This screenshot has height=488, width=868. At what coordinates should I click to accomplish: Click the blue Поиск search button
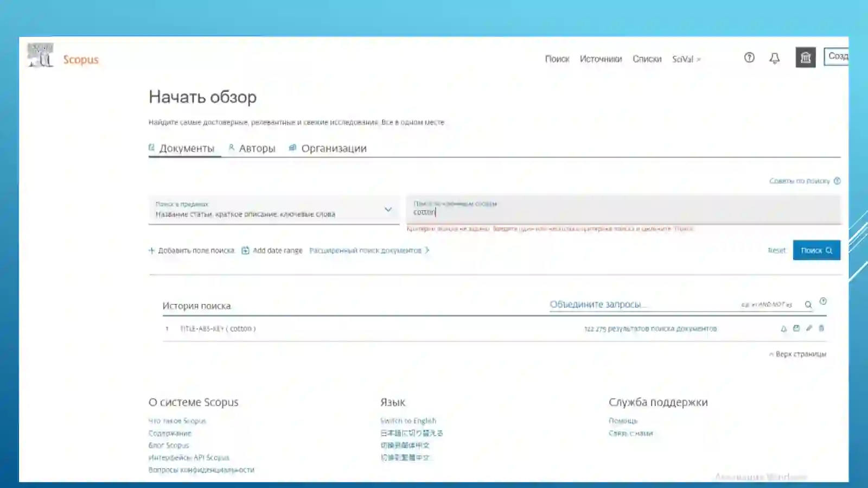point(816,250)
